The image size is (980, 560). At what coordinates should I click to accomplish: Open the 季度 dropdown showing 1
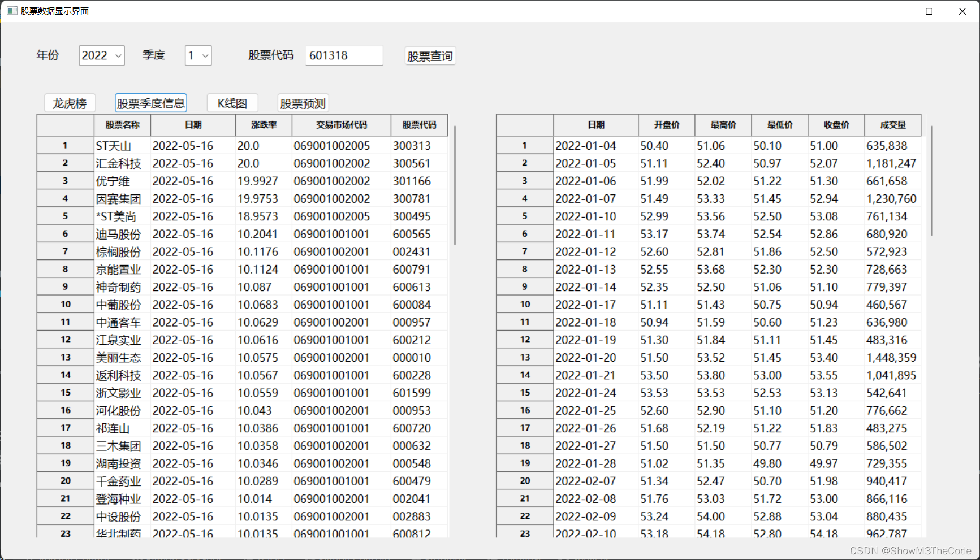(198, 55)
